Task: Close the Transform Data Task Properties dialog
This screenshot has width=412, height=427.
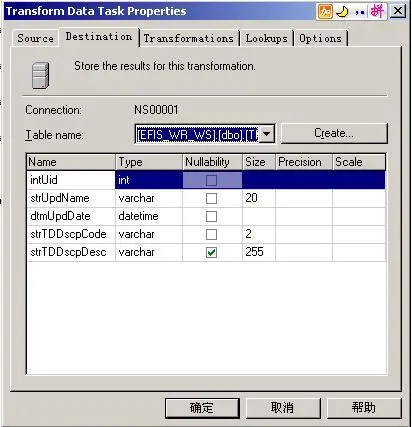Action: point(398,12)
